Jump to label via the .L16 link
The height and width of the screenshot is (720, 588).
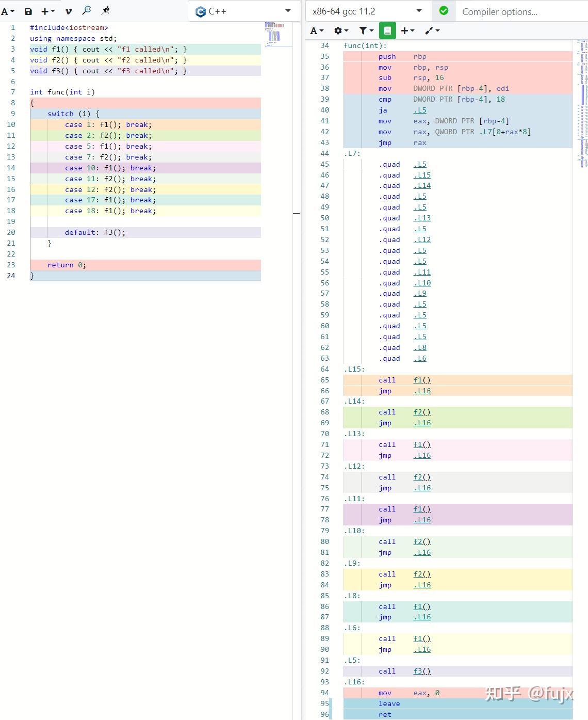click(422, 391)
